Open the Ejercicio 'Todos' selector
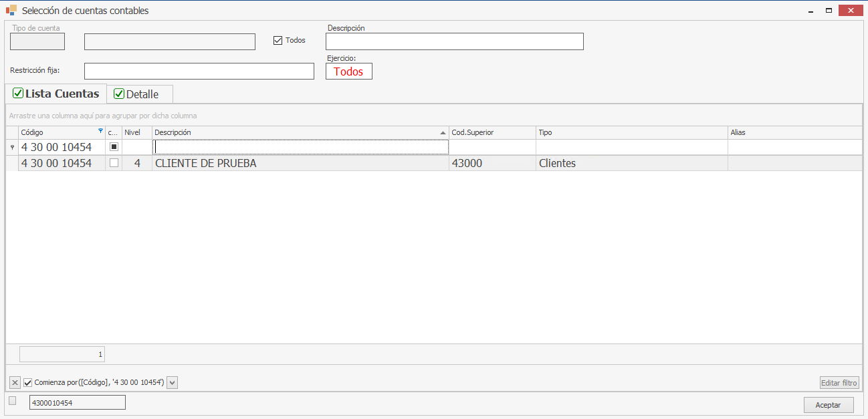This screenshot has height=419, width=868. tap(348, 72)
